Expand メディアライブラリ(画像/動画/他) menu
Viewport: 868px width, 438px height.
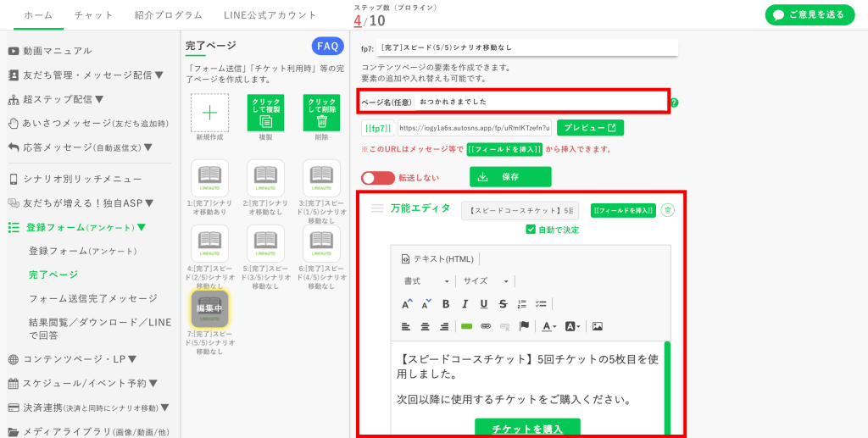tap(88, 432)
